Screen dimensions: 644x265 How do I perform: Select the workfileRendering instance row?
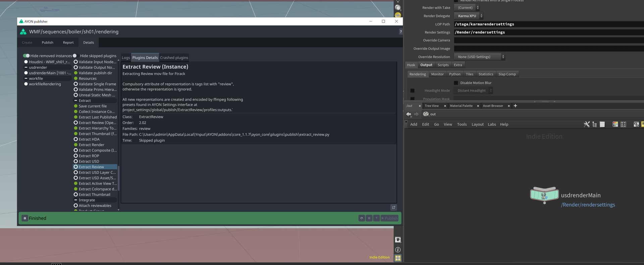tap(47, 84)
